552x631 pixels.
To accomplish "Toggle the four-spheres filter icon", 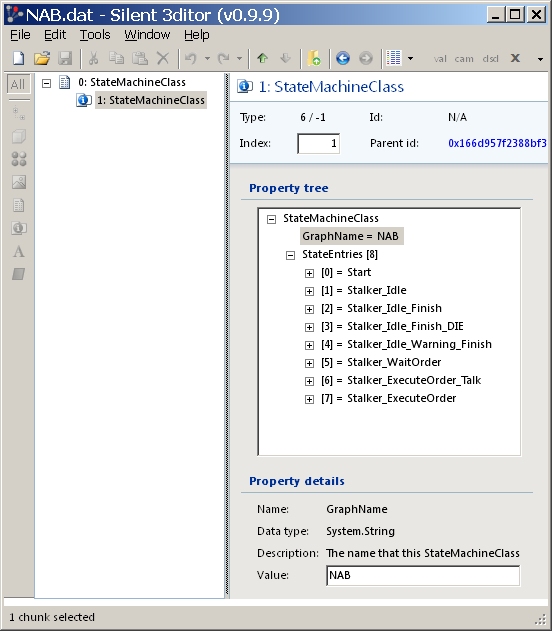I will coord(19,159).
